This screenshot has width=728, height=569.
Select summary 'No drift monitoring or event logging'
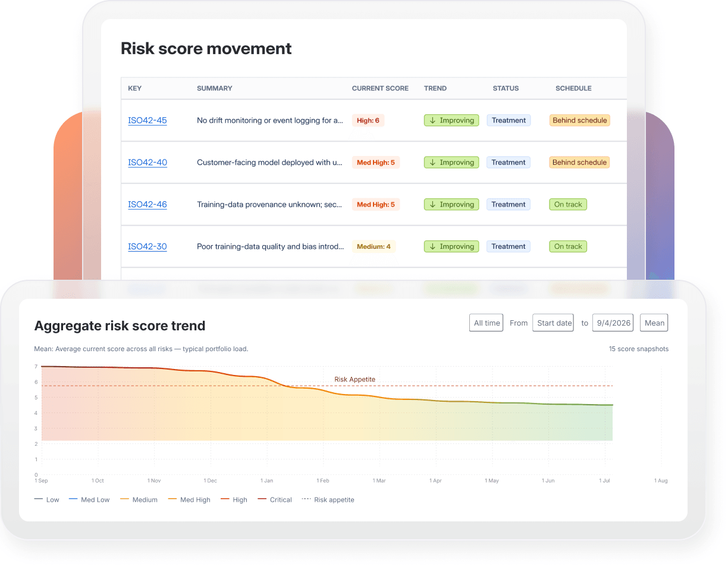[x=270, y=120]
